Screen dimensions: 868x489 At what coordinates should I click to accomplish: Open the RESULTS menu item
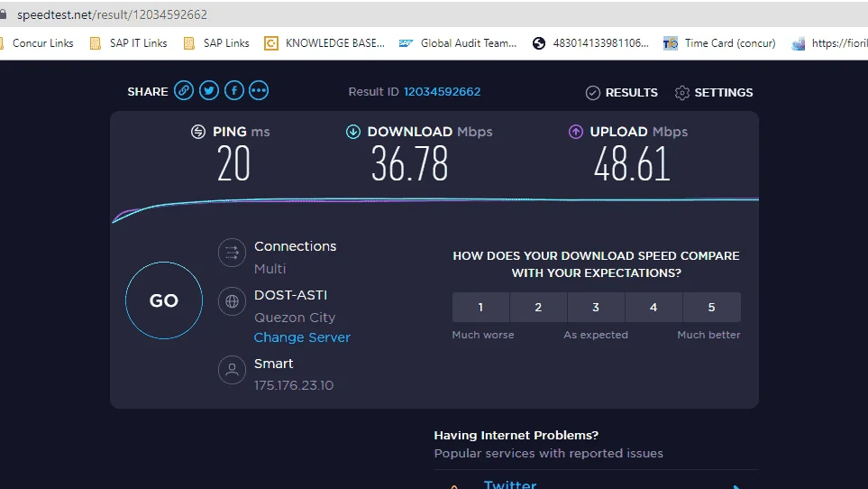[x=622, y=93]
